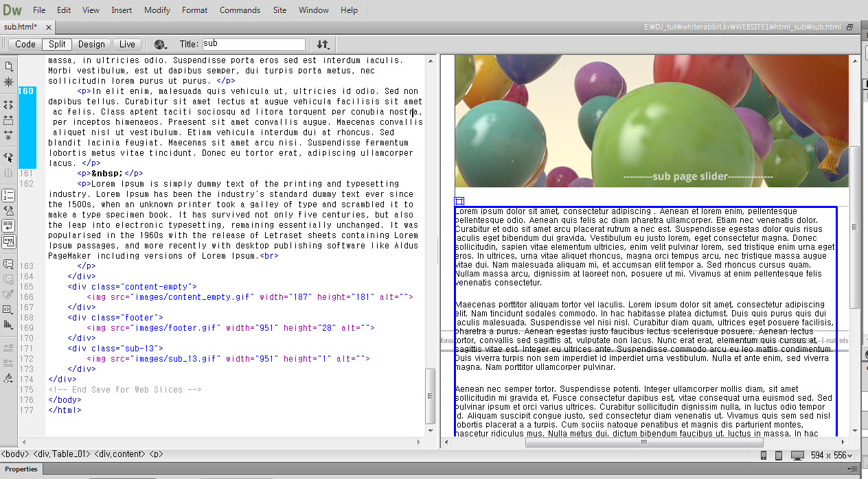The height and width of the screenshot is (479, 868).
Task: Click the Collapse Full Tag icon
Action: [x=8, y=105]
